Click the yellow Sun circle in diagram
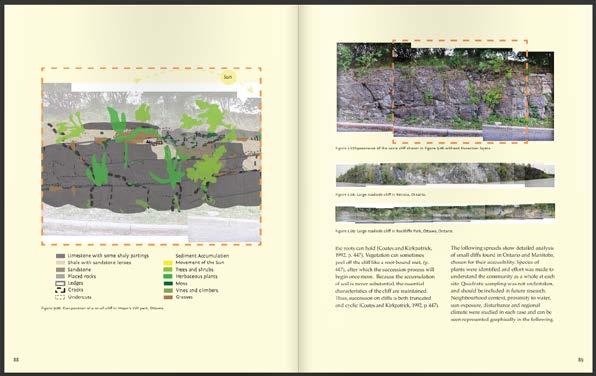596x376 pixels. (x=228, y=77)
